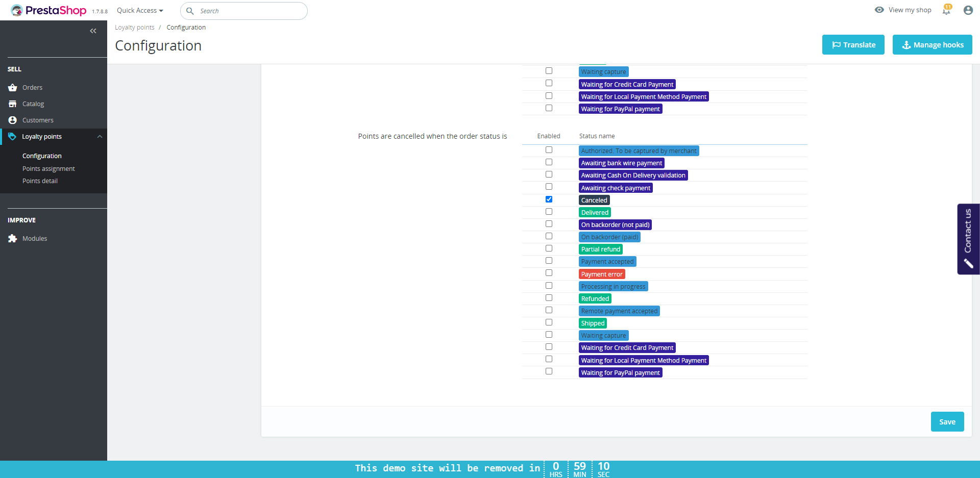Save the configuration
Screen dimensions: 980x478
coord(947,422)
